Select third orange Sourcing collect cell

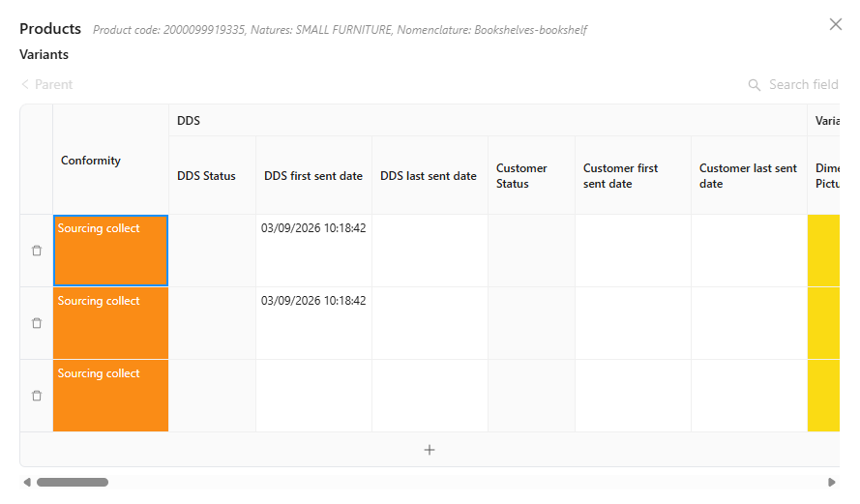(x=111, y=396)
